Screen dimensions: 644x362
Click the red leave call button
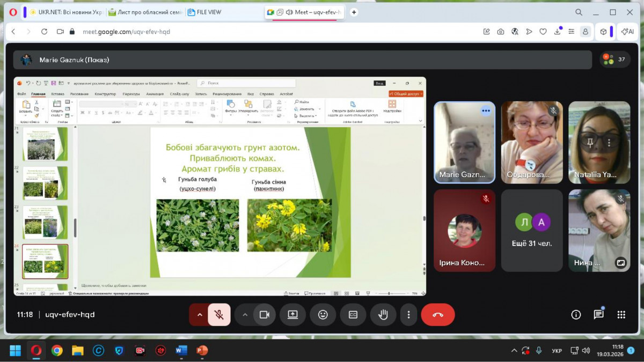437,315
